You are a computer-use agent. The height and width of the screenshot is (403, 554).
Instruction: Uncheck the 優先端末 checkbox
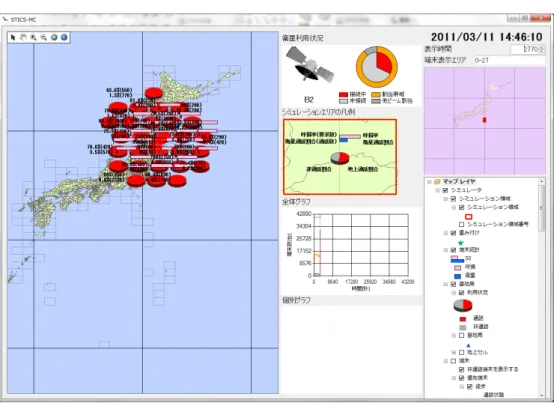coord(461,378)
